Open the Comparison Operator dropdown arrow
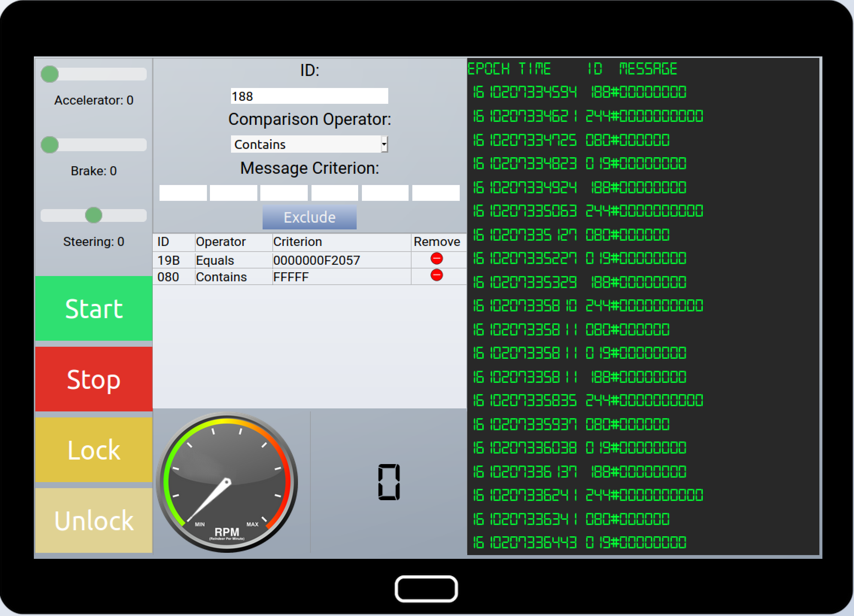 [384, 144]
